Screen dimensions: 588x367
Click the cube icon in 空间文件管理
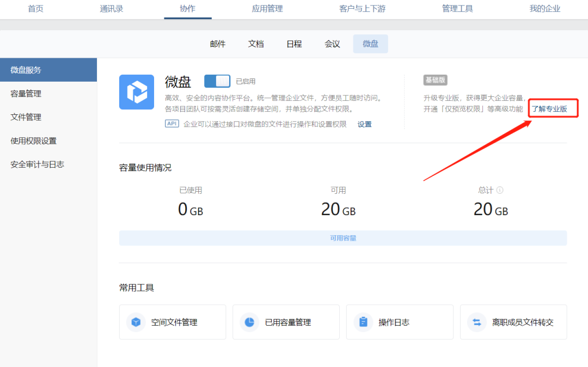(136, 322)
